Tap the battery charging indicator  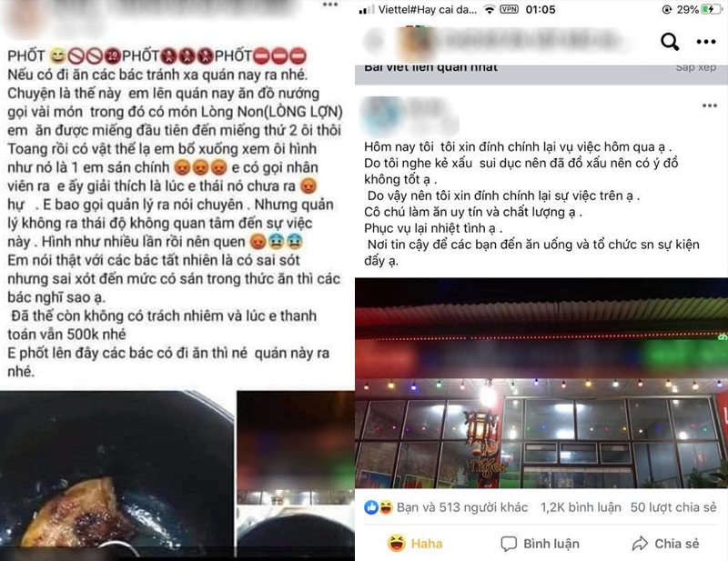712,9
